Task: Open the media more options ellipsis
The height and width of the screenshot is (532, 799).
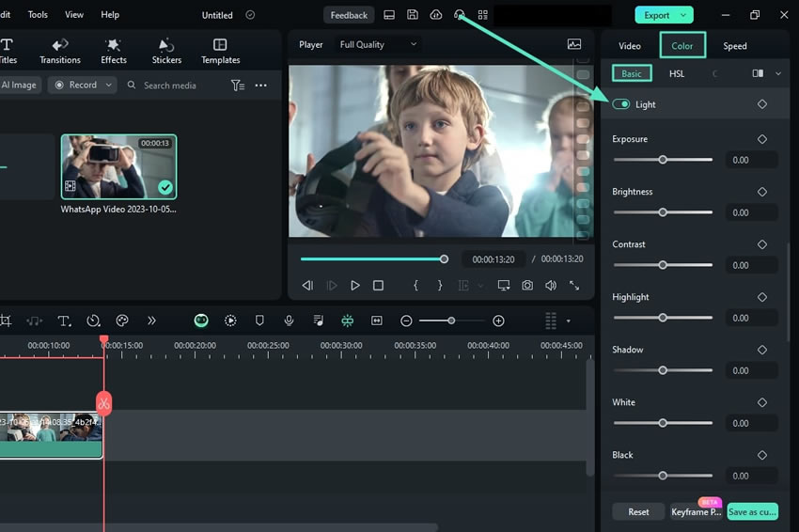Action: click(x=261, y=86)
